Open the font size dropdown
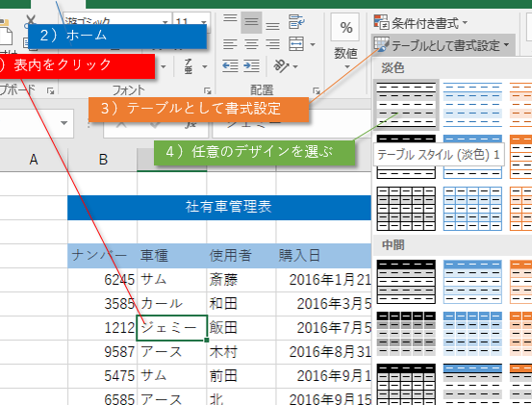The image size is (532, 405). pyautogui.click(x=204, y=22)
